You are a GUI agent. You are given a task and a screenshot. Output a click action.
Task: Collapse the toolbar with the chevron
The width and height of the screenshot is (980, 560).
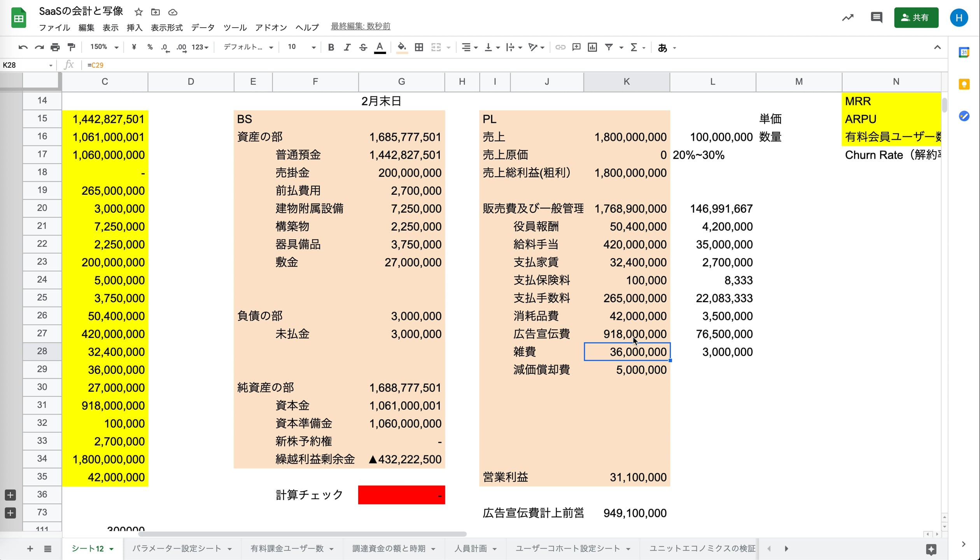pyautogui.click(x=938, y=47)
